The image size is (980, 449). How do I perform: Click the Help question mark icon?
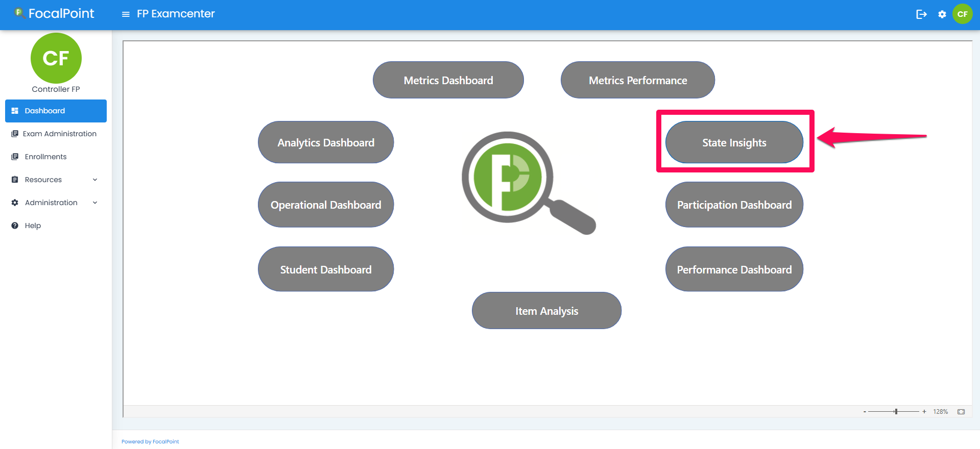[15, 226]
